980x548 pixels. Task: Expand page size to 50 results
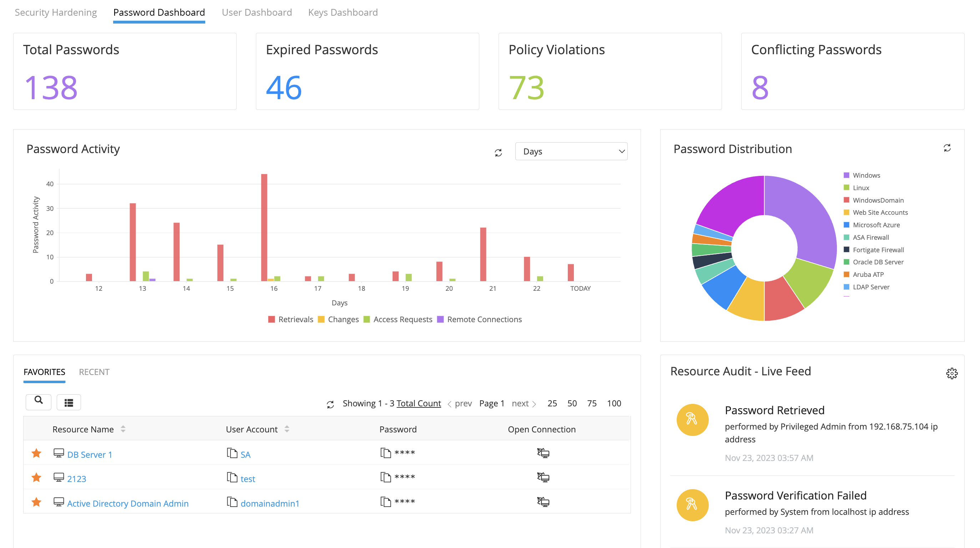pyautogui.click(x=571, y=403)
